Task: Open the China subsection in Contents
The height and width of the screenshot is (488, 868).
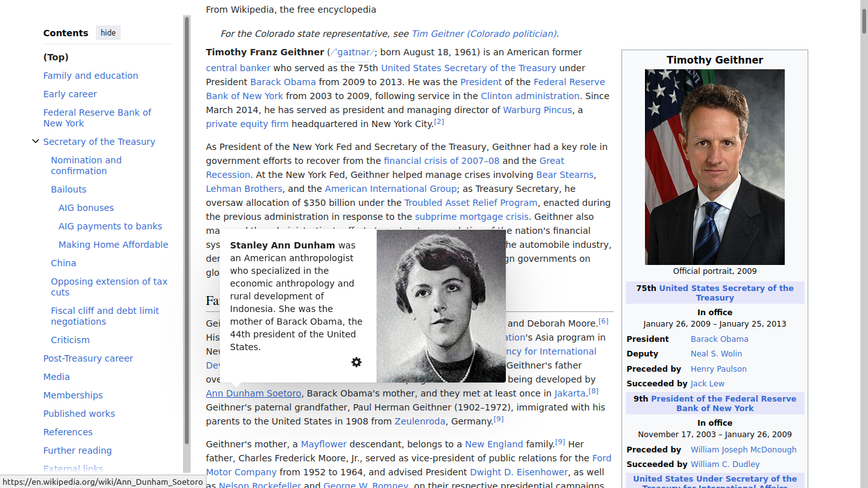Action: coord(64,263)
